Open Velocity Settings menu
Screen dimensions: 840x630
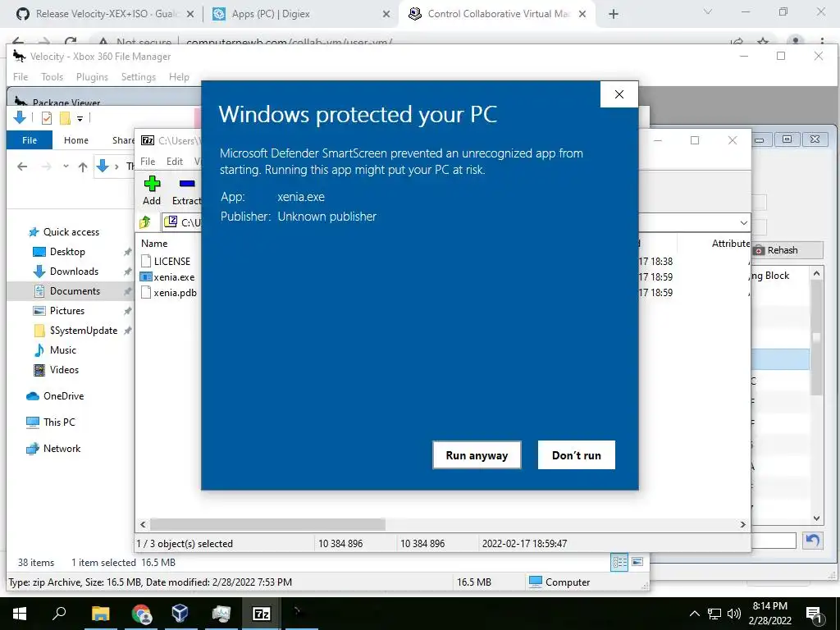tap(138, 77)
